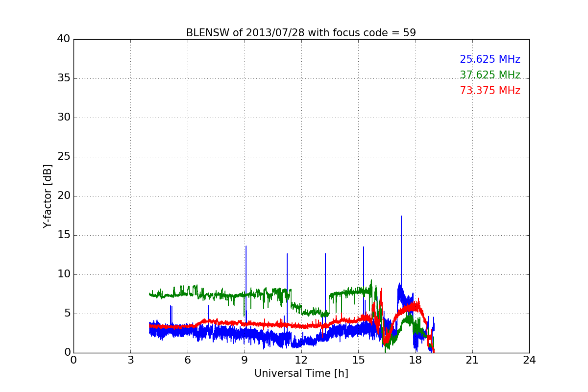Click x-axis tick label 12
This screenshot has width=588, height=392.
tap(301, 360)
